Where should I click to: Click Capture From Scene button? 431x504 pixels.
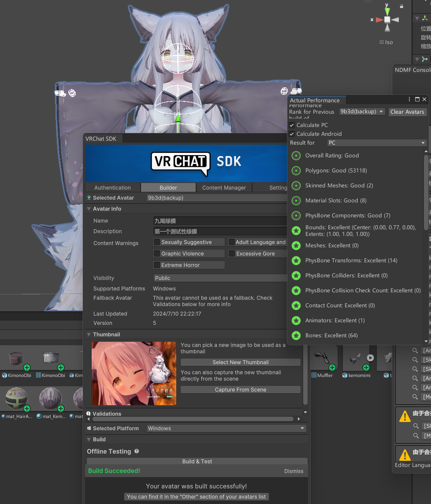[241, 389]
